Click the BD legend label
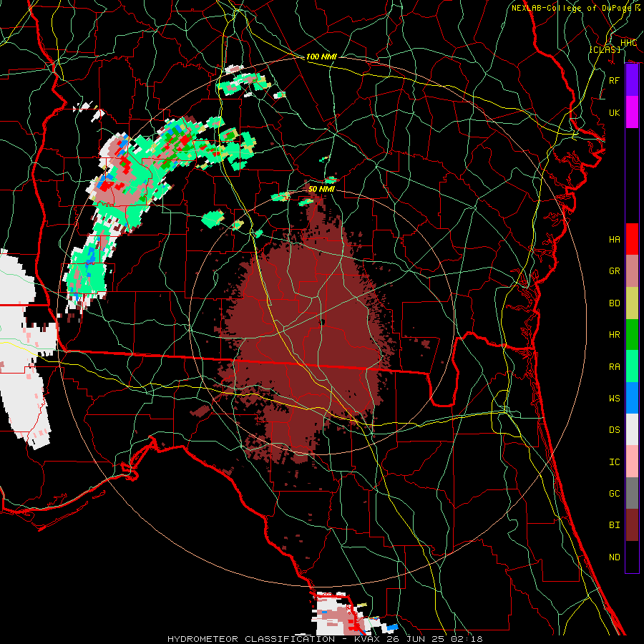The height and width of the screenshot is (644, 644). 614,303
